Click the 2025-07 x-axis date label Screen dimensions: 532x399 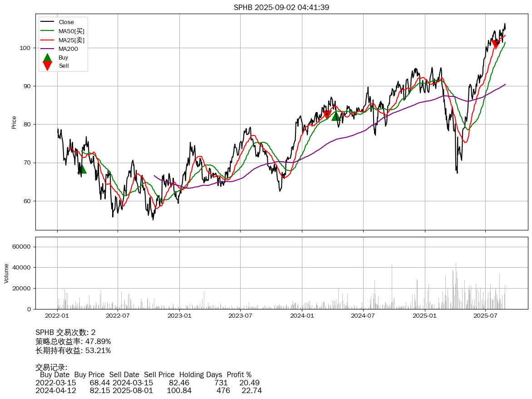[x=486, y=315]
